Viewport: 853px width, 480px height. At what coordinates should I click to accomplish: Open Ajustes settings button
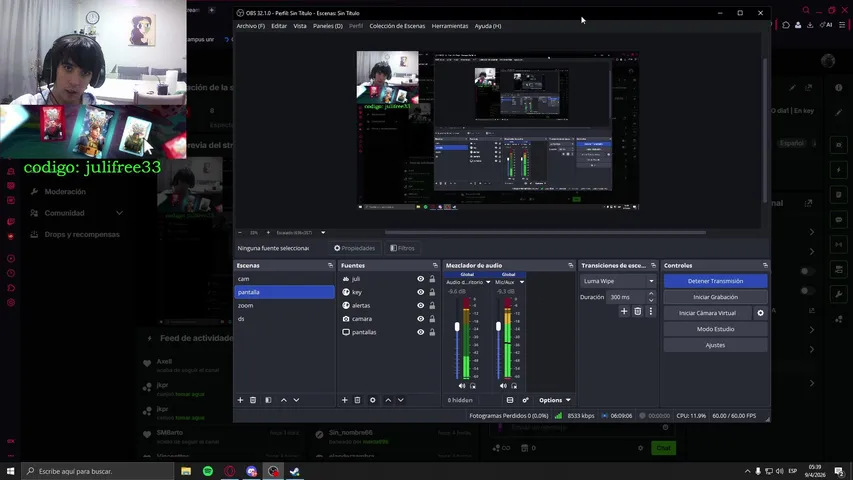[x=715, y=345]
